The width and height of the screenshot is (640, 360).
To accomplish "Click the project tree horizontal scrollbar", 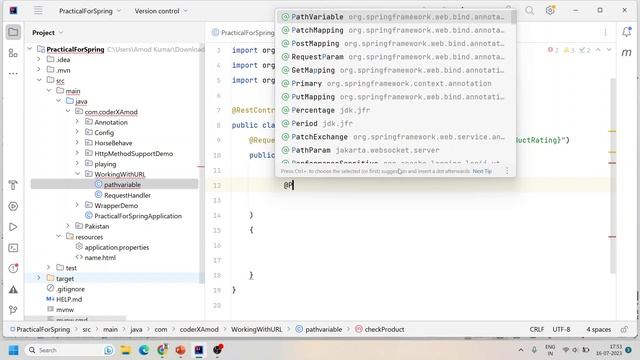I will 76,318.
